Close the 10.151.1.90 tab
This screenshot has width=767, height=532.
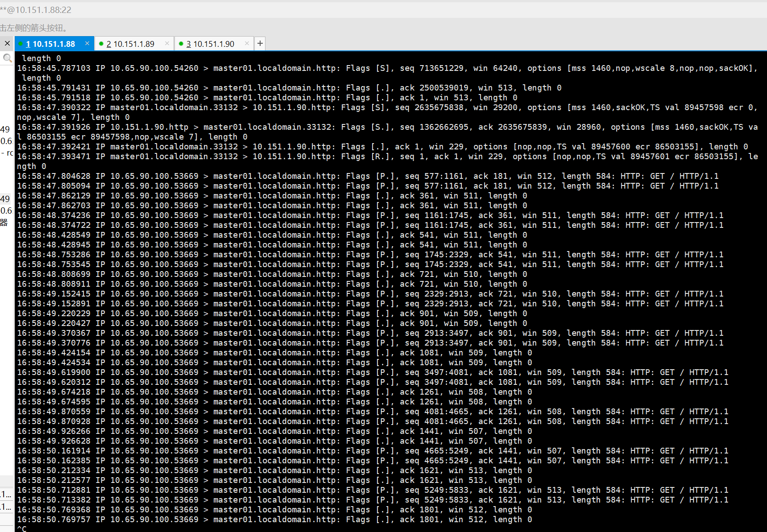247,43
